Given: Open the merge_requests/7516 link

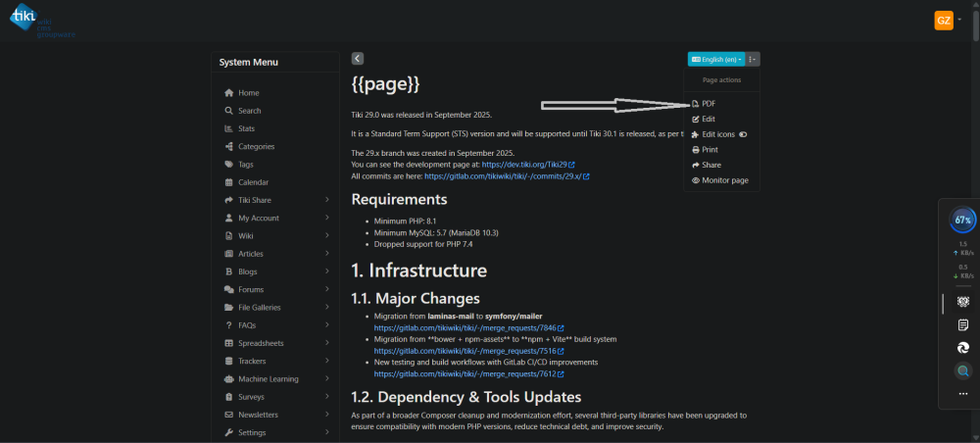Looking at the screenshot, I should click(x=469, y=351).
